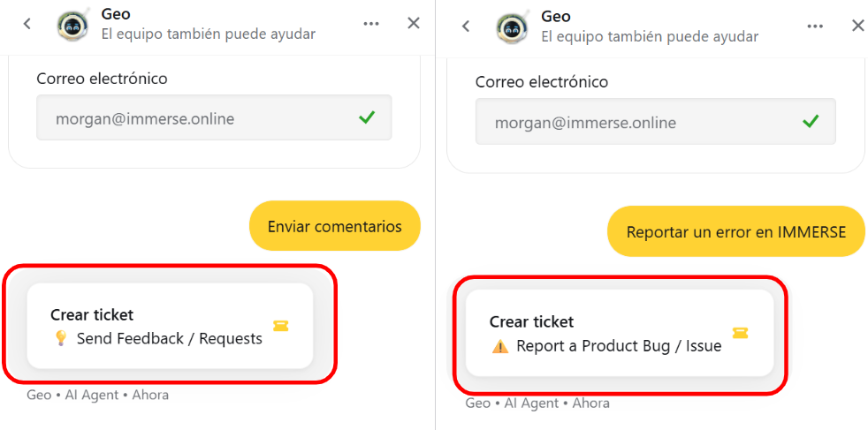Close the right chat window

857,26
